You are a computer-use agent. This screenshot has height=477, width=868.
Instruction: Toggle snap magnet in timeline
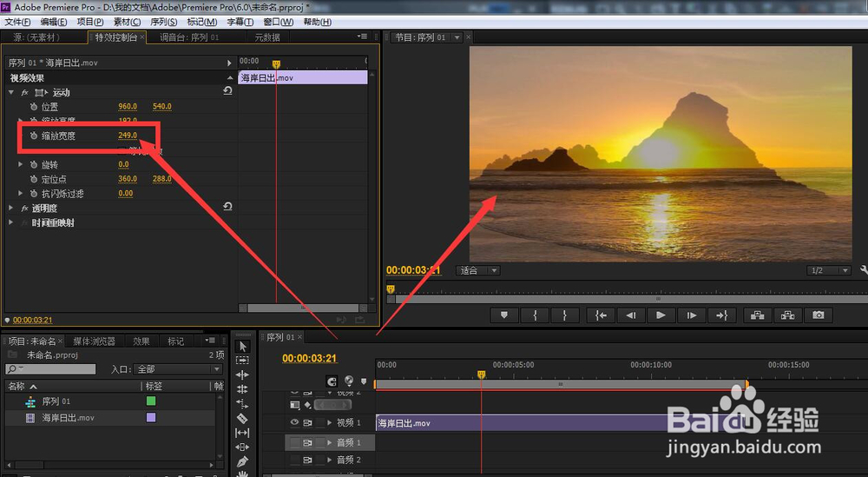coord(332,381)
